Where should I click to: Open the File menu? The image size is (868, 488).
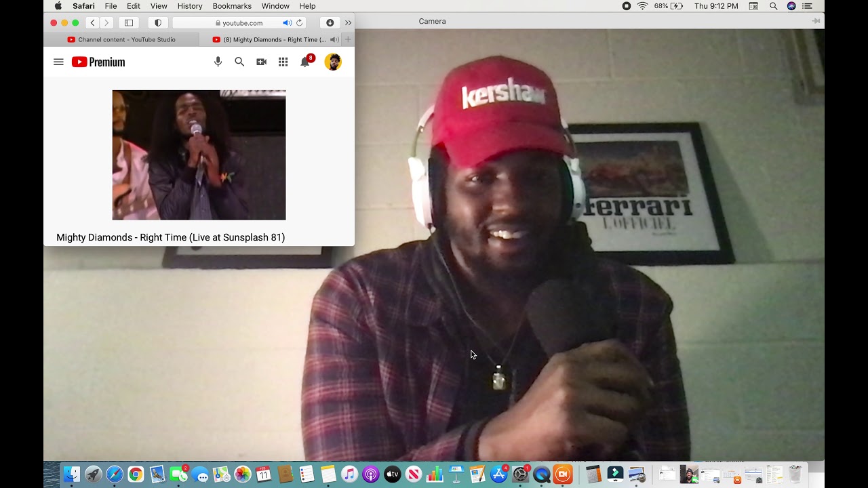(111, 6)
